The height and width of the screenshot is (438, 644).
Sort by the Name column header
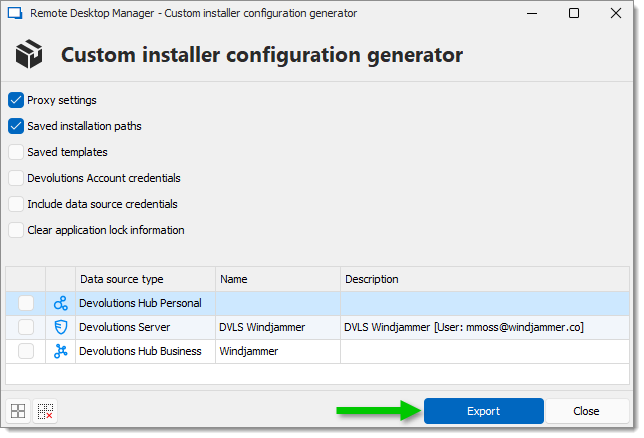click(278, 279)
